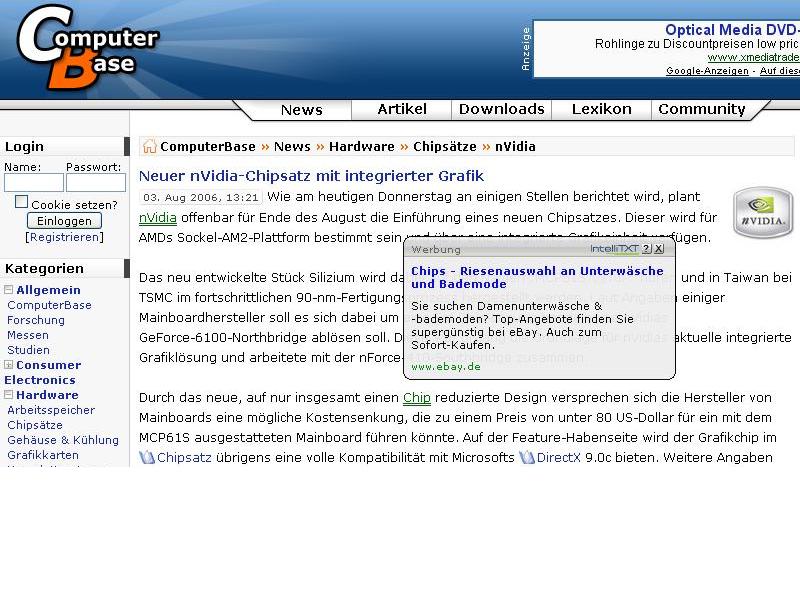Expand the Consumer Electronics category
Viewport: 800px width, 600px height.
click(x=9, y=365)
